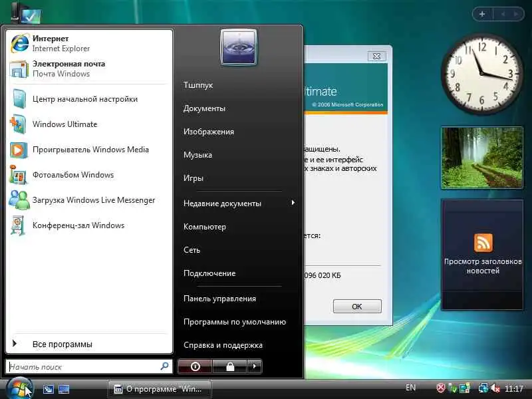Viewport: 532px width, 399px height.
Task: Click the search magnifier icon
Action: [164, 366]
